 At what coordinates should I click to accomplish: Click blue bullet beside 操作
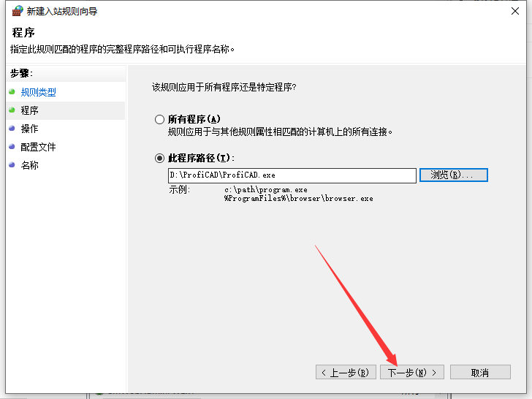pyautogui.click(x=12, y=129)
